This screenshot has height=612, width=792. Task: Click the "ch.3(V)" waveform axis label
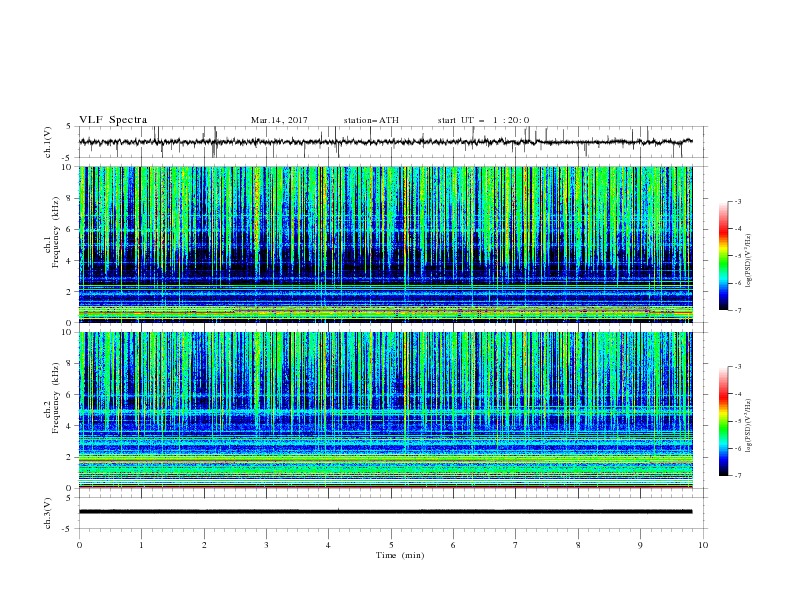click(48, 513)
